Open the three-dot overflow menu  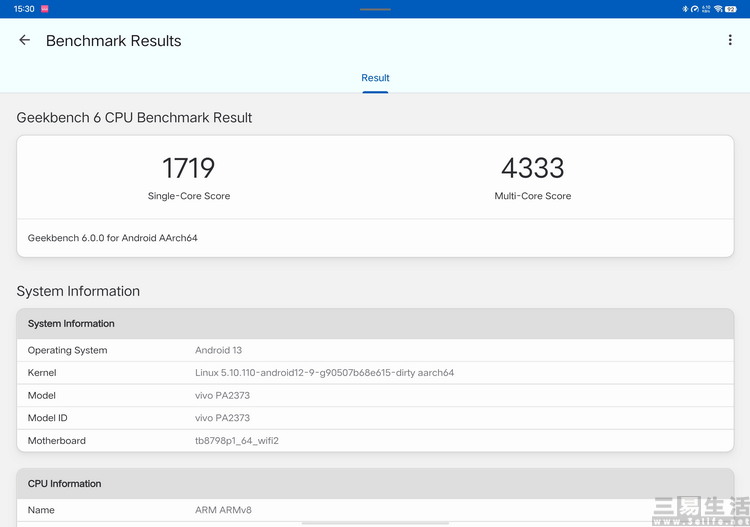730,40
